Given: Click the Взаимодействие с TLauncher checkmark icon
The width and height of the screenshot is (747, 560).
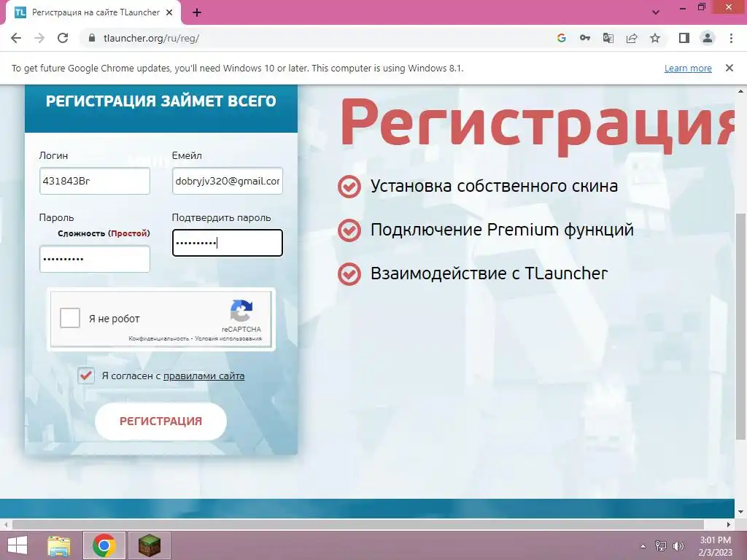Looking at the screenshot, I should [x=349, y=274].
